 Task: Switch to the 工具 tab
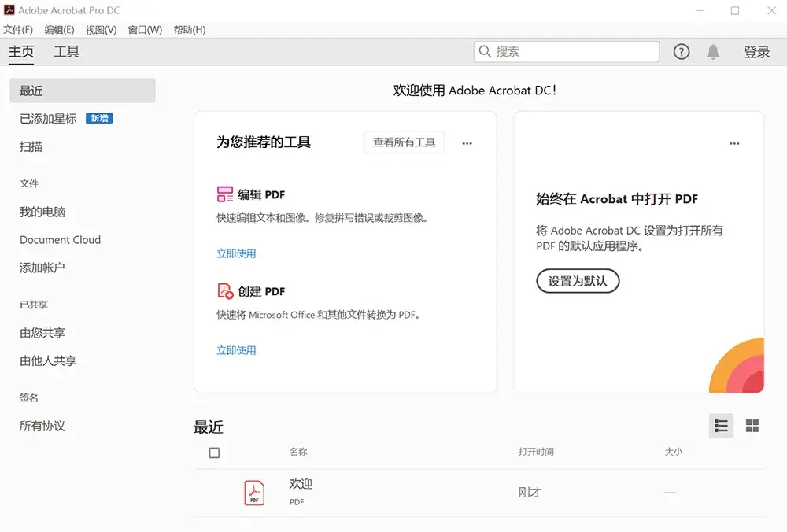66,52
